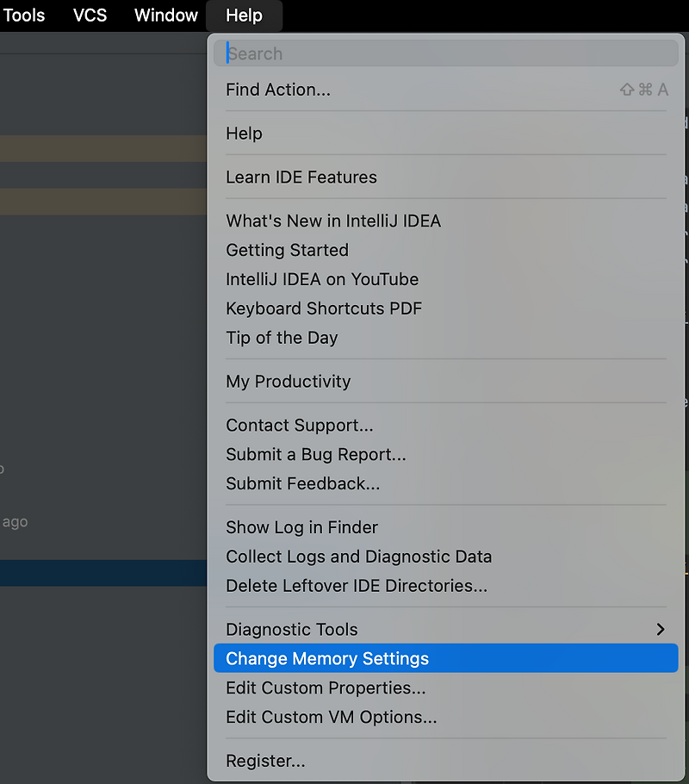Select Contact Support
The height and width of the screenshot is (784, 689).
(x=299, y=425)
